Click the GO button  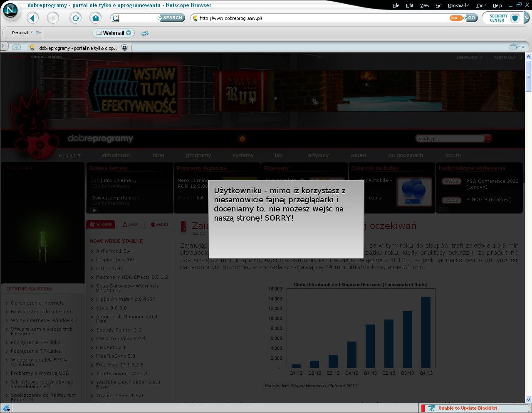tap(472, 18)
